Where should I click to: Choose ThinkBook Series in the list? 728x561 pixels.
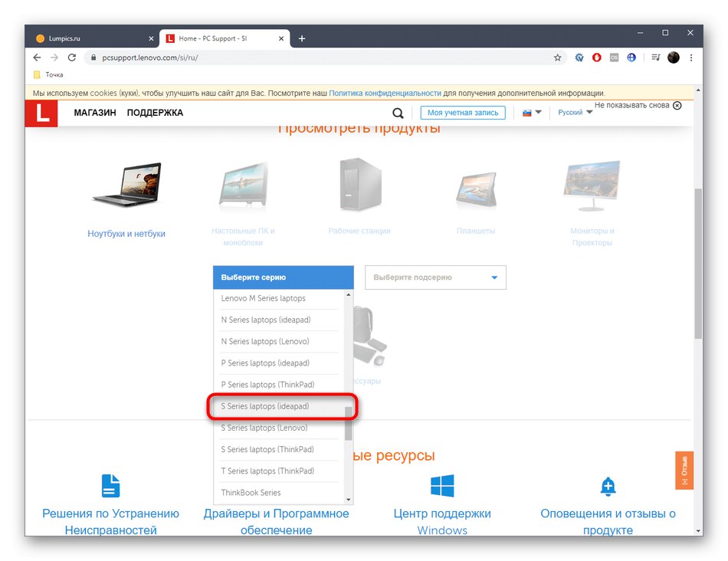(279, 493)
